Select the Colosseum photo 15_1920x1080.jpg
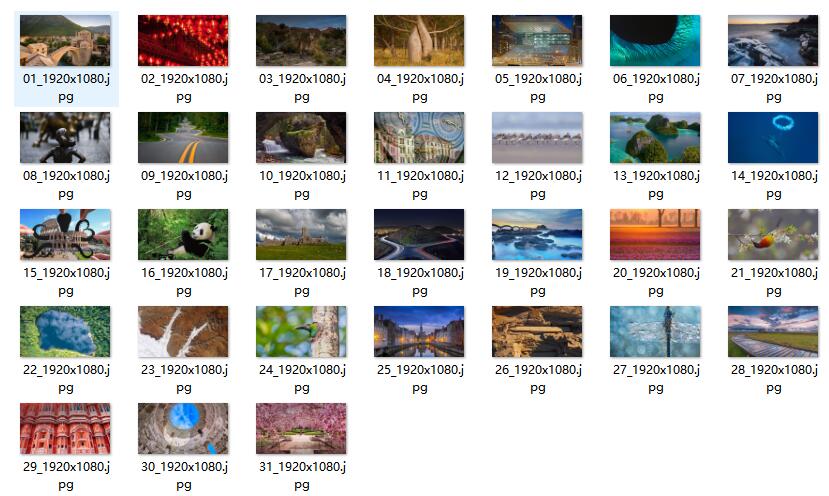This screenshot has height=496, width=829. [66, 235]
